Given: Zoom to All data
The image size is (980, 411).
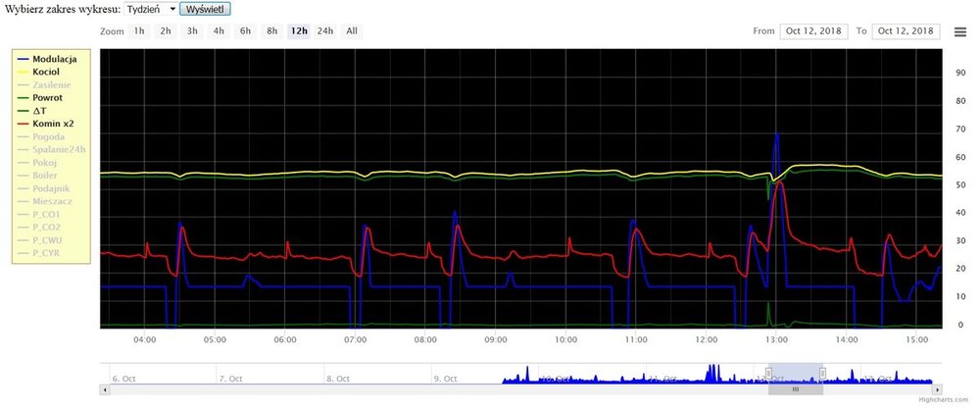Looking at the screenshot, I should coord(351,31).
